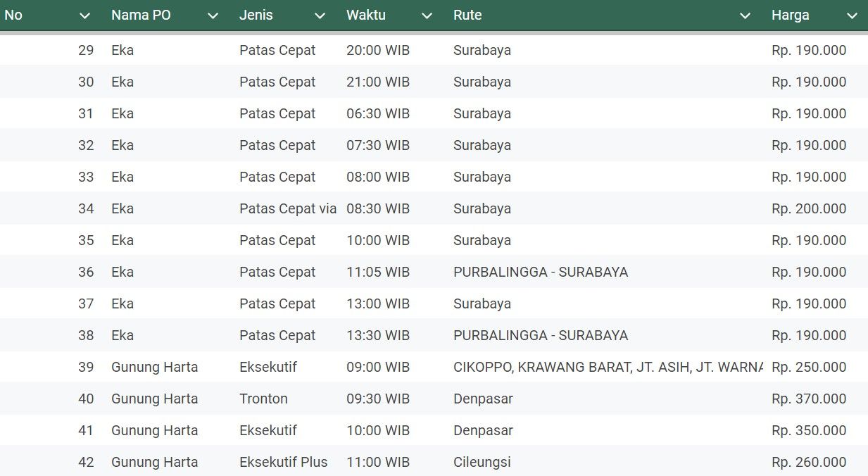Select the 21:00 WIB time cell

tap(378, 82)
